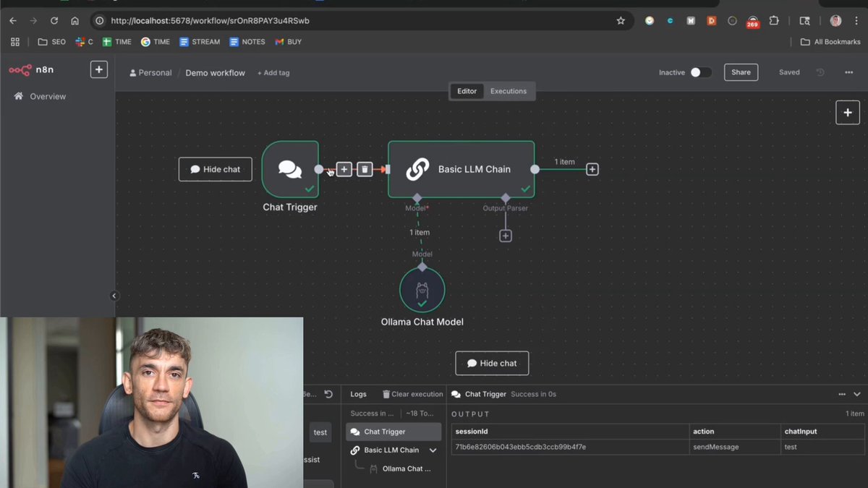Open the extension with the 269 badge

click(x=753, y=22)
